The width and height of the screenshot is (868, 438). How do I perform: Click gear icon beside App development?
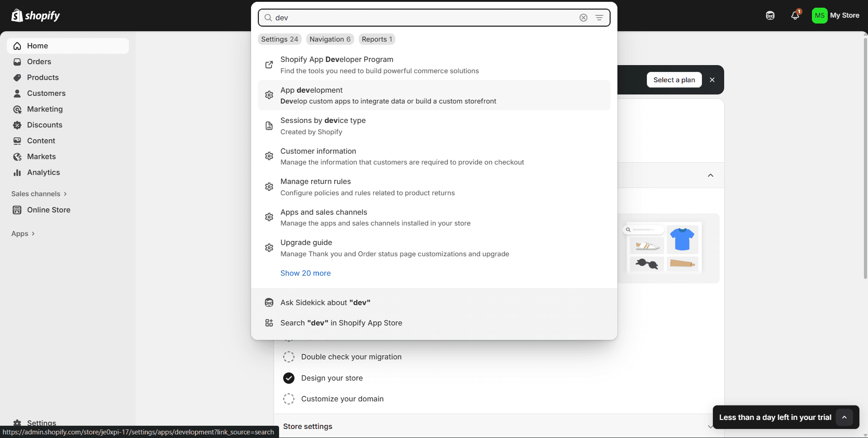point(269,95)
